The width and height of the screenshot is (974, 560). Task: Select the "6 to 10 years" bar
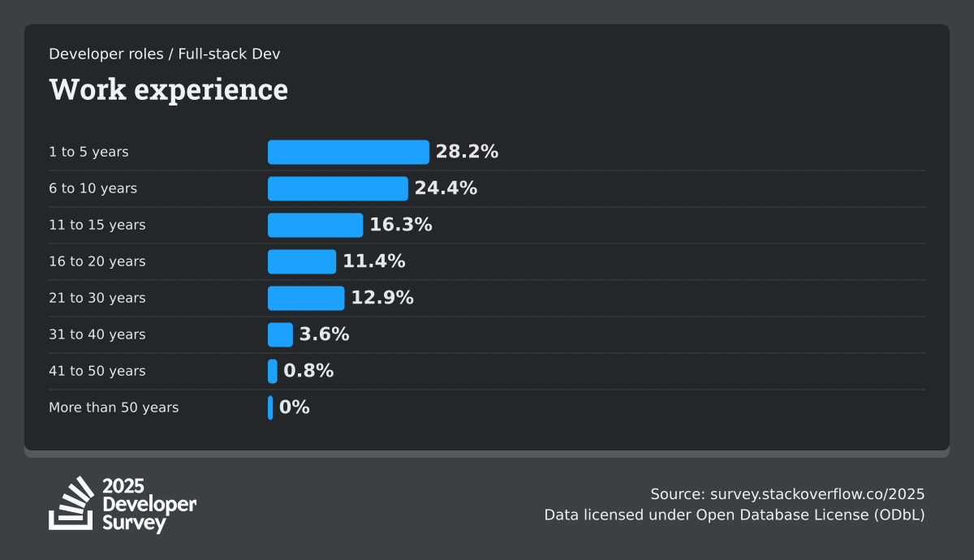point(338,188)
